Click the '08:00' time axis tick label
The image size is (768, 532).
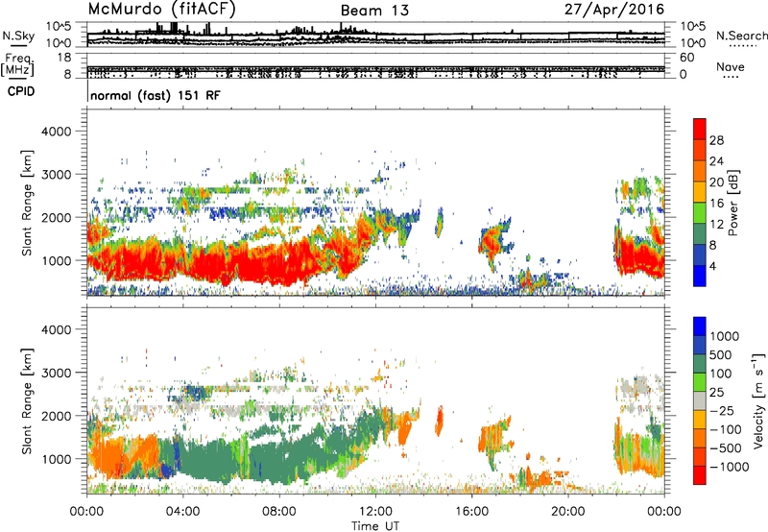(279, 512)
